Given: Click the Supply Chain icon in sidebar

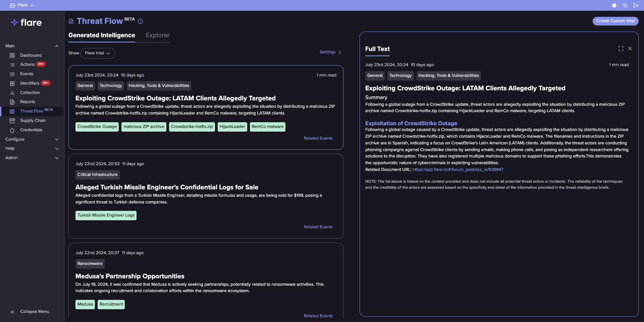Looking at the screenshot, I should [x=12, y=121].
